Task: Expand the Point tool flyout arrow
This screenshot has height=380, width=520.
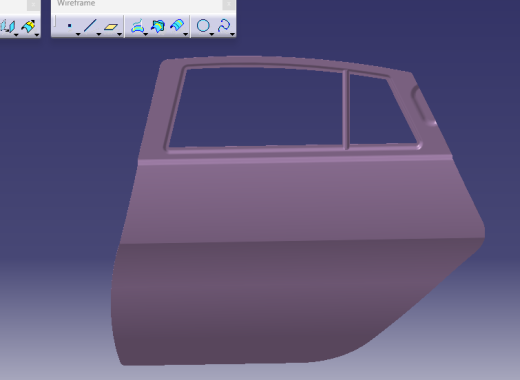Action: click(78, 34)
